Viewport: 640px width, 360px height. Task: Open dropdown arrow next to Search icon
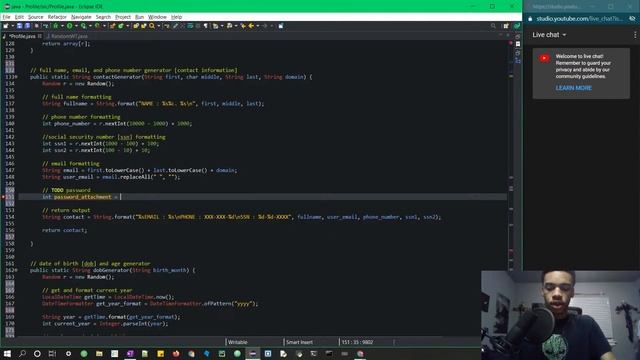[x=158, y=26]
